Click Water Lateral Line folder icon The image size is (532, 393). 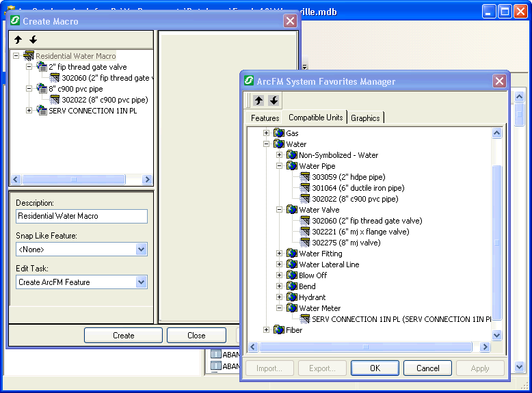(x=292, y=264)
